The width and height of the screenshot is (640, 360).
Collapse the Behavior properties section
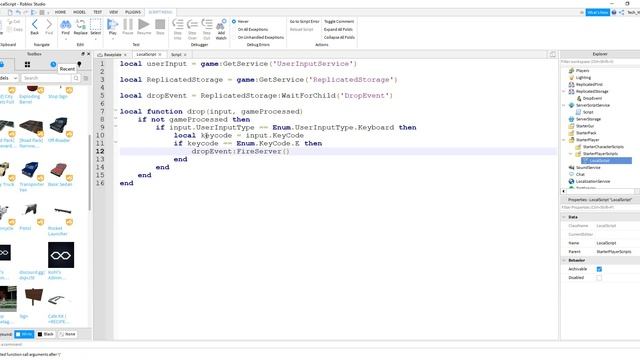click(564, 260)
